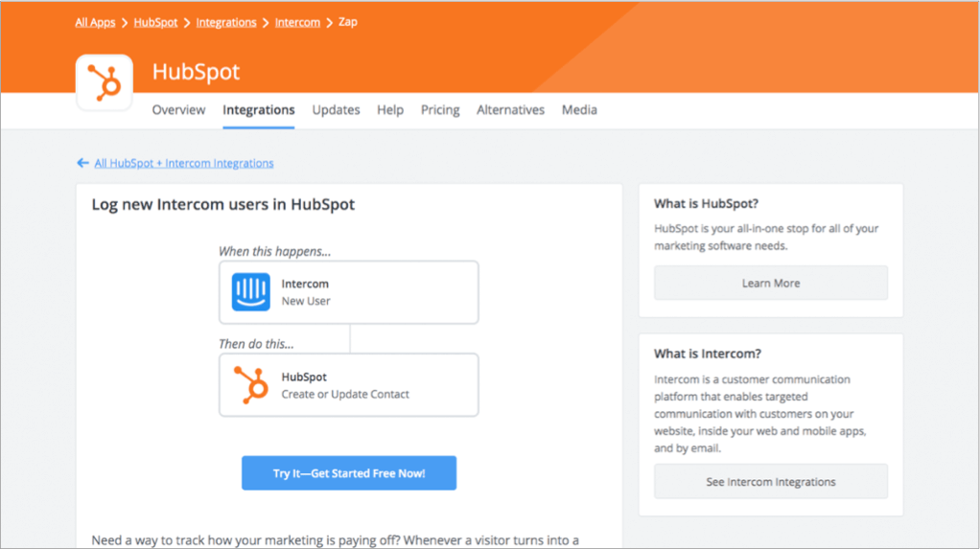
Task: Go to the HubSpot breadcrumb link
Action: tap(155, 22)
